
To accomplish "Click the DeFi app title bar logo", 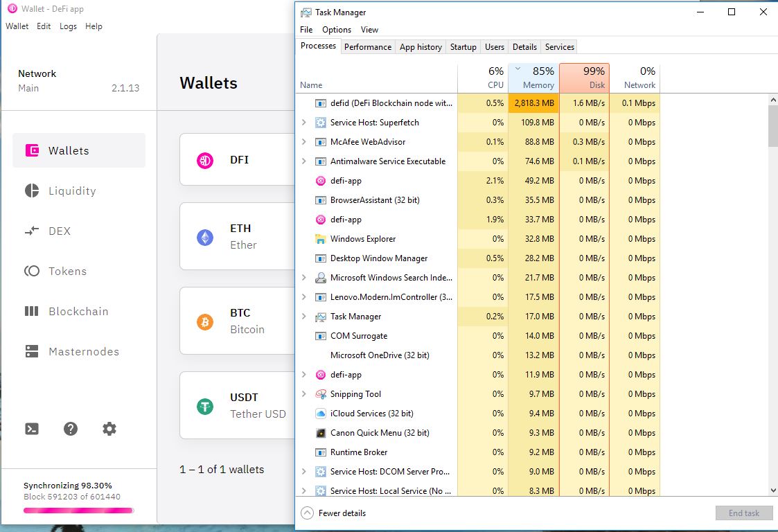I will coord(12,8).
